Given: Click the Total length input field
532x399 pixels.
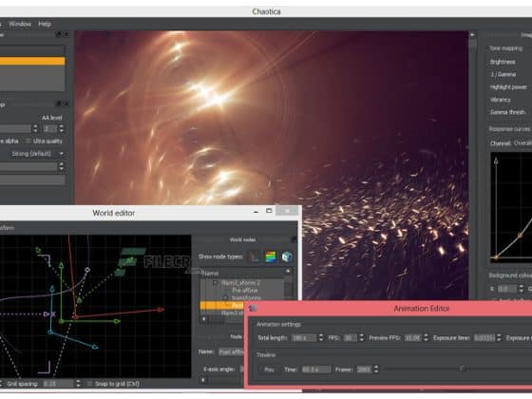Looking at the screenshot, I should point(304,338).
